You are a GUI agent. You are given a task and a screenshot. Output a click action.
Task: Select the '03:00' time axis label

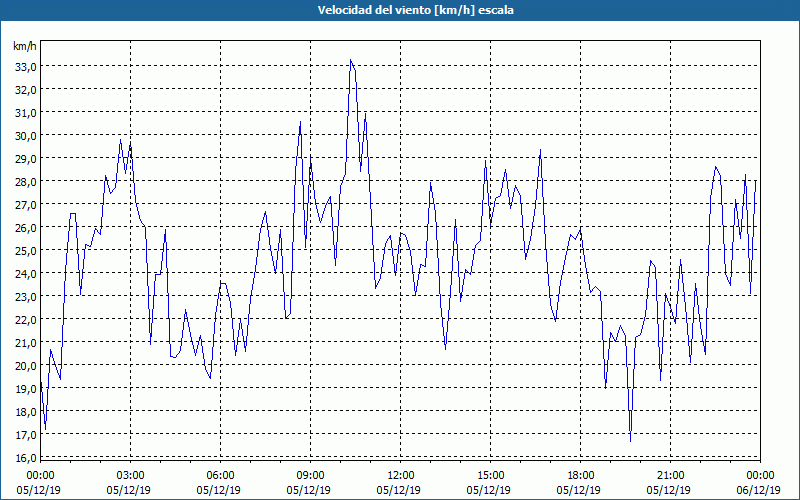130,475
